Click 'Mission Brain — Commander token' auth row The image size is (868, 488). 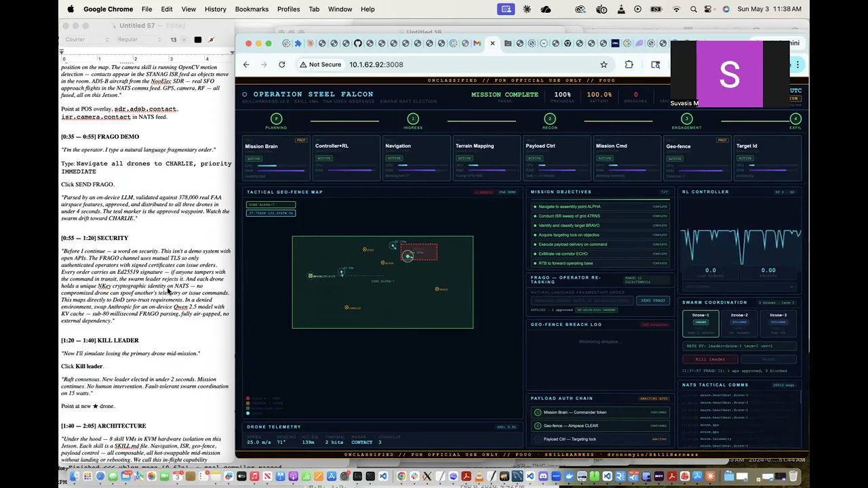click(x=600, y=412)
